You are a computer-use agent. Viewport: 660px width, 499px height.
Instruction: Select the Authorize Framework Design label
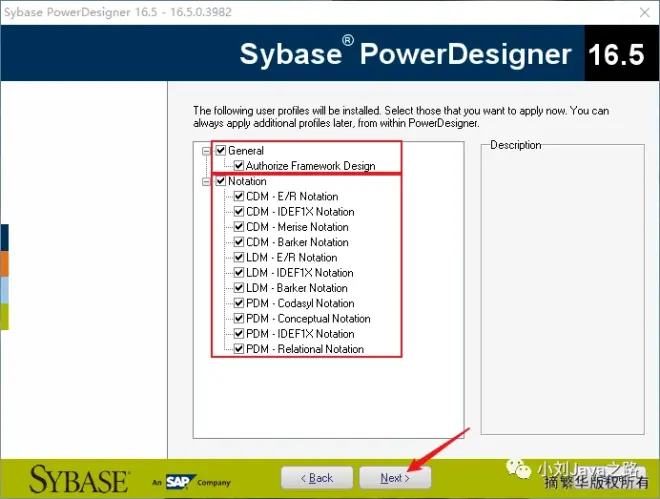(311, 166)
